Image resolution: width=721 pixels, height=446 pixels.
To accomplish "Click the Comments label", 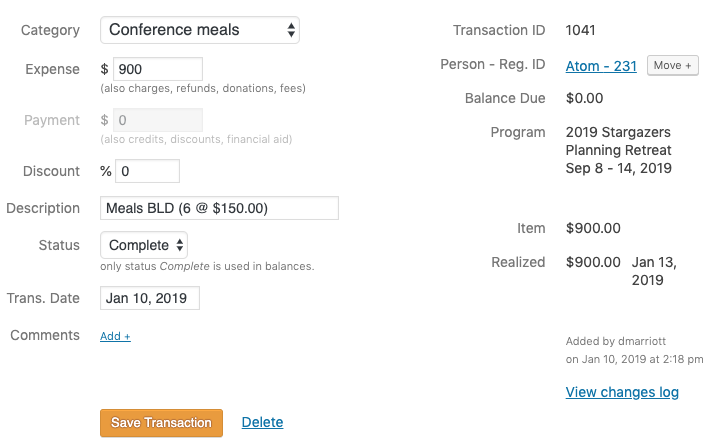I will tap(45, 335).
